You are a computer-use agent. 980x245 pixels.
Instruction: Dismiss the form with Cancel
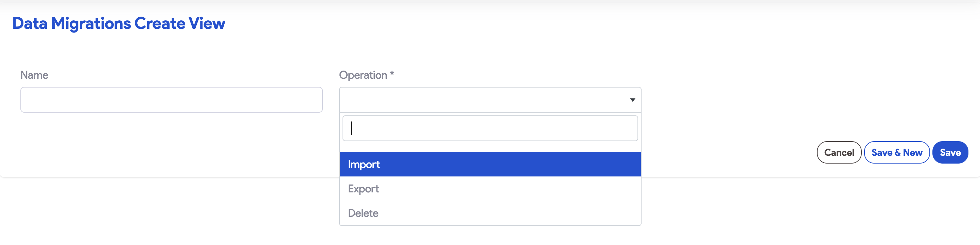coord(839,152)
